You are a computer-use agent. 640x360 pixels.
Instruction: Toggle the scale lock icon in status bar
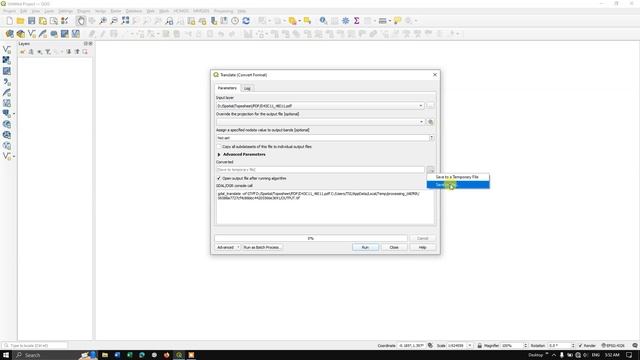[480, 345]
